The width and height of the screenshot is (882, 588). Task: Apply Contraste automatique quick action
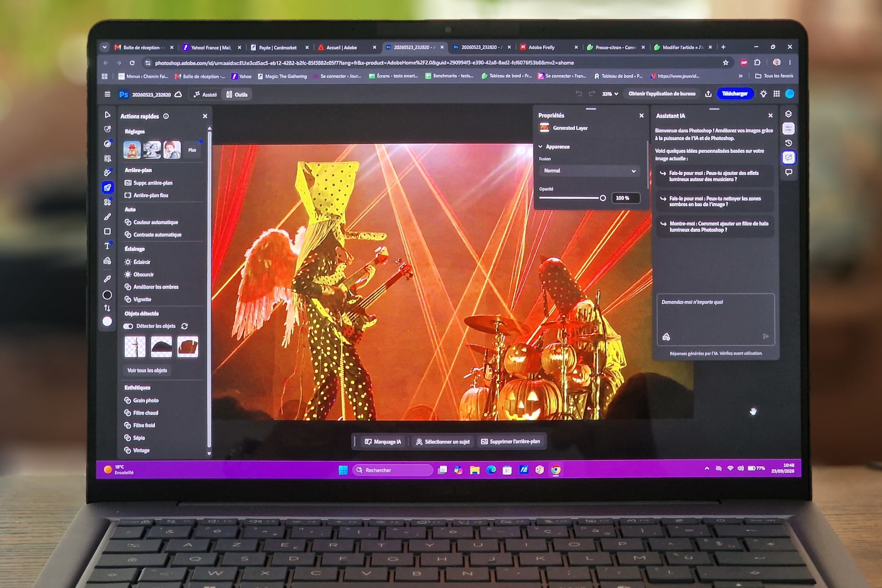click(x=153, y=235)
